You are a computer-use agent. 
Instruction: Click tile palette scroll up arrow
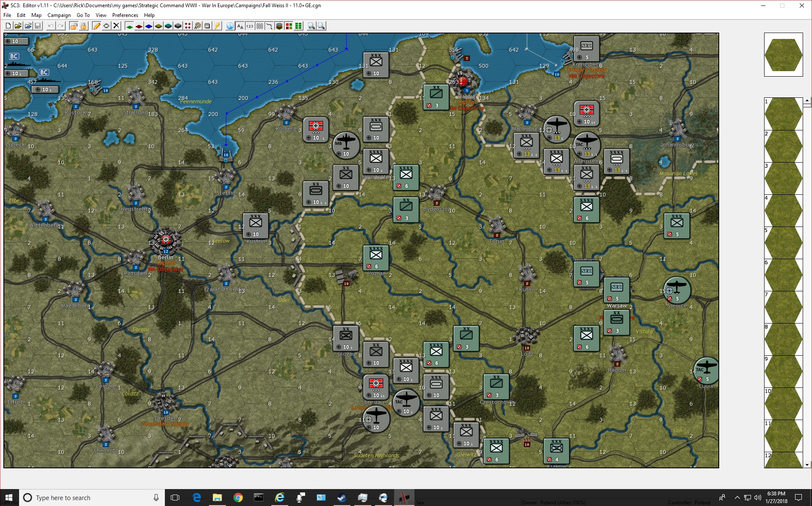[807, 101]
